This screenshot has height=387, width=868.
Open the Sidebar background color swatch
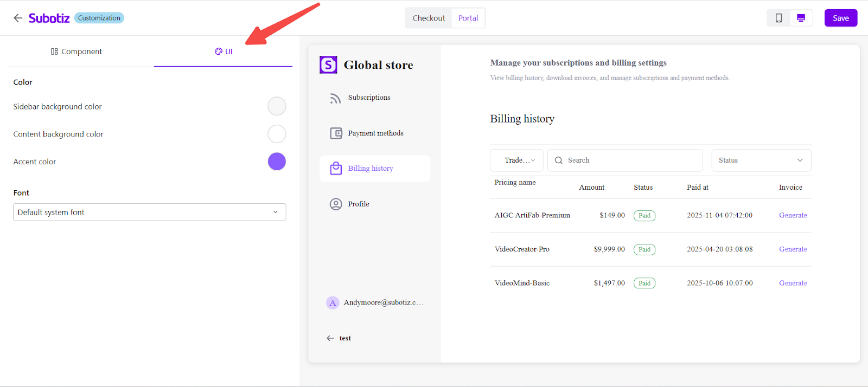[277, 106]
